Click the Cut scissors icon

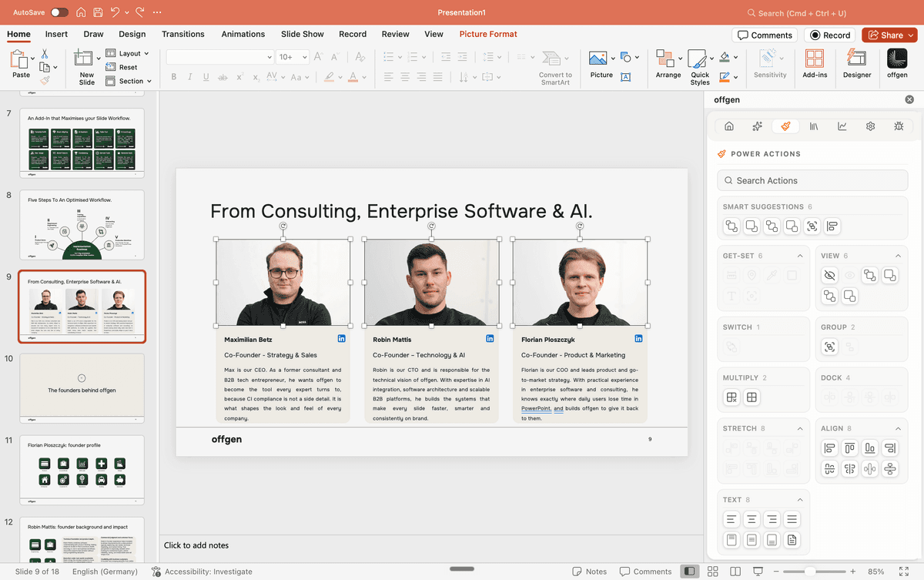(45, 54)
